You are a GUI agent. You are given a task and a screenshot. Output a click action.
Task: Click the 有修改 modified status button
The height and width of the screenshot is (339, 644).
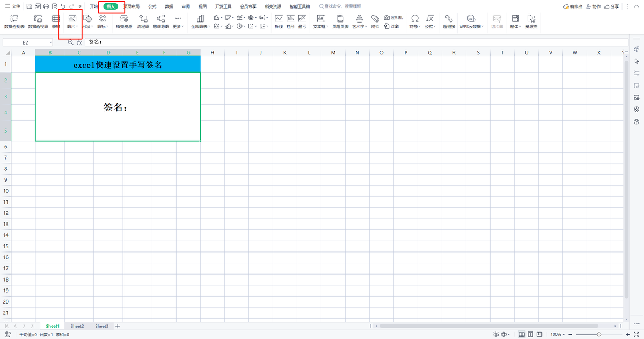pos(573,6)
